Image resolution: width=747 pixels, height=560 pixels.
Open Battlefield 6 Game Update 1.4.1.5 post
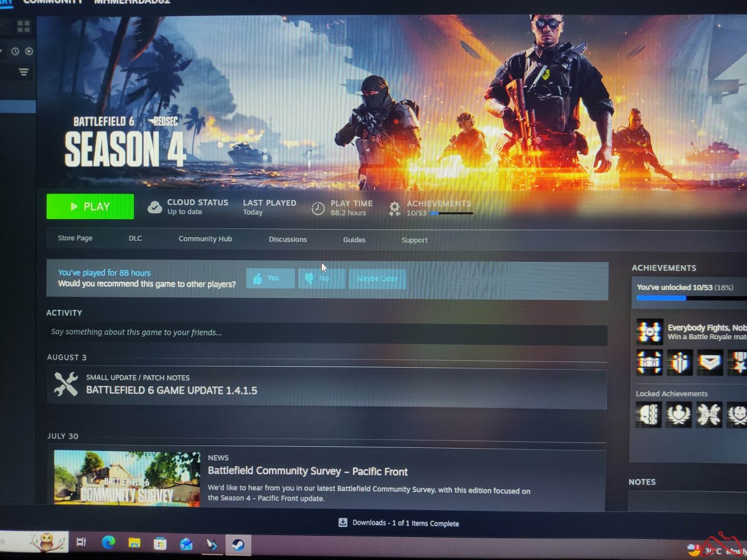[x=171, y=390]
